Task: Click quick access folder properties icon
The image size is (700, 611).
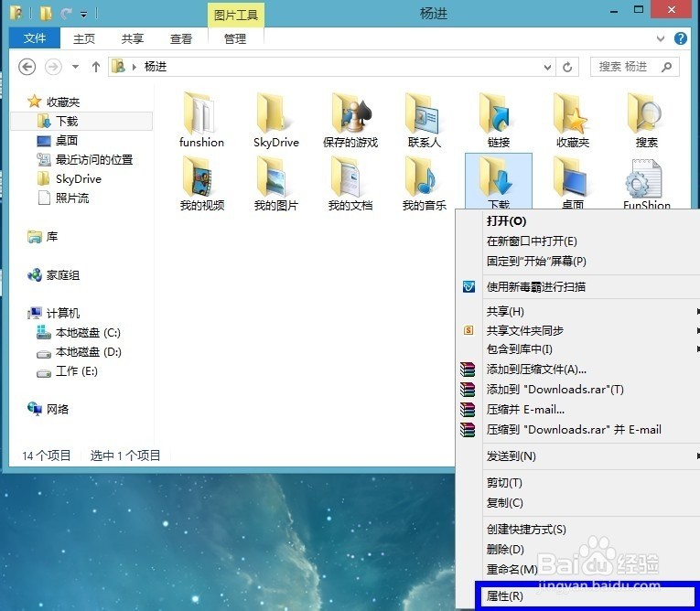Action: [x=16, y=13]
